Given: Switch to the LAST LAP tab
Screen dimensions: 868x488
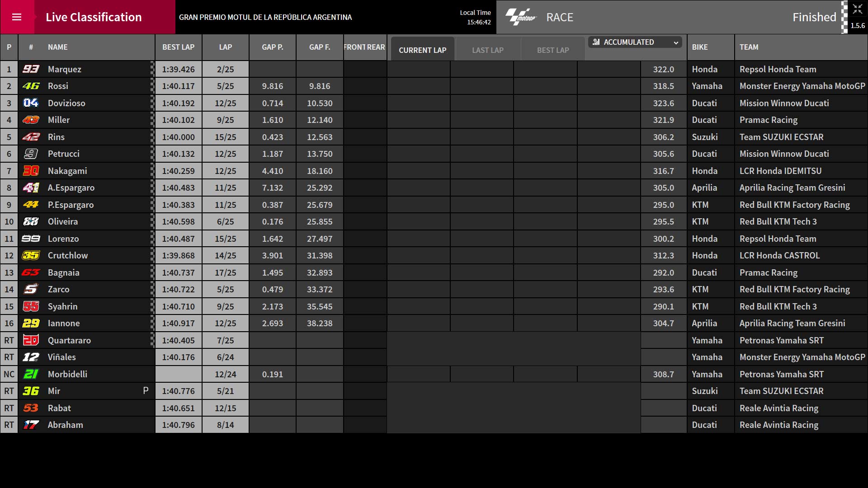Looking at the screenshot, I should pyautogui.click(x=488, y=50).
